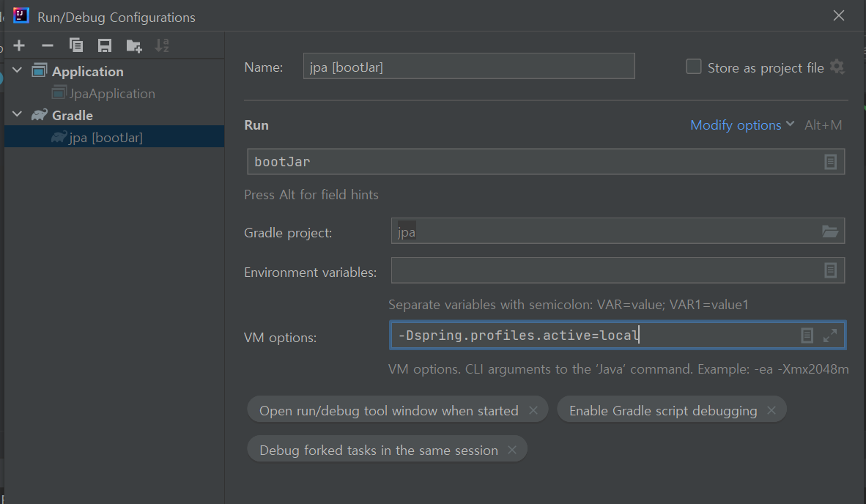Remove 'Debug forked tasks in the same session' chip
This screenshot has width=866, height=504.
click(513, 450)
